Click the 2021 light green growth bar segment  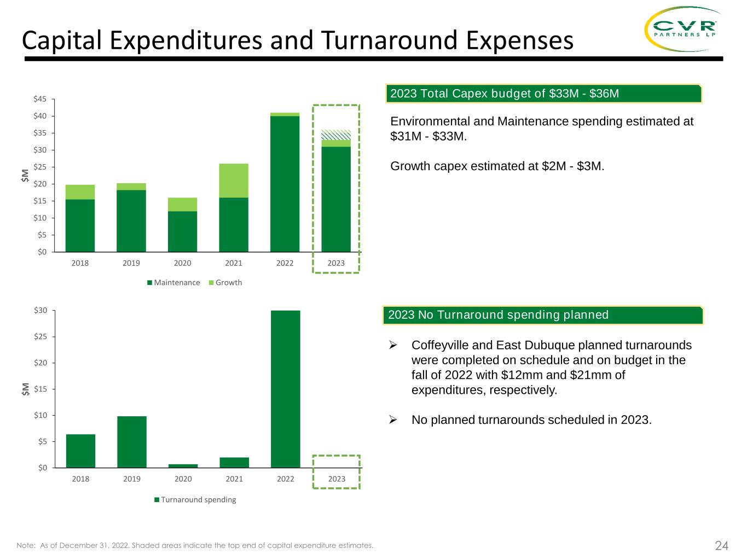tap(234, 180)
